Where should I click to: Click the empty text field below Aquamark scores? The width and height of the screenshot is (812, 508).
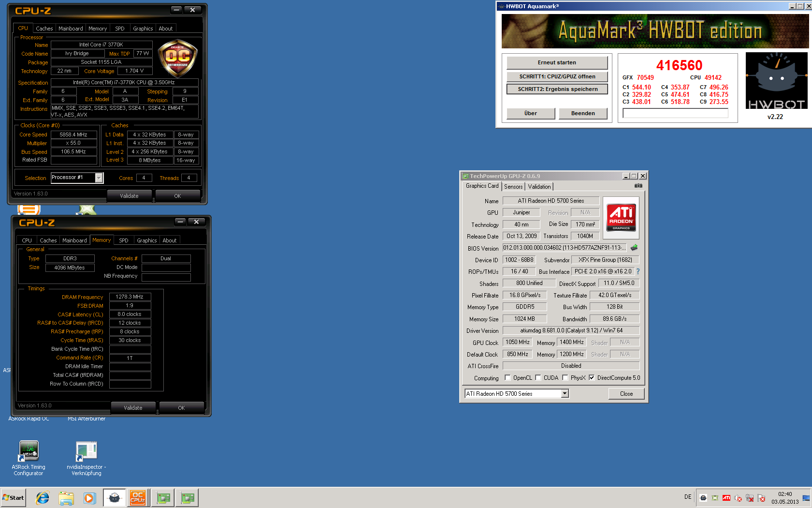click(x=675, y=113)
